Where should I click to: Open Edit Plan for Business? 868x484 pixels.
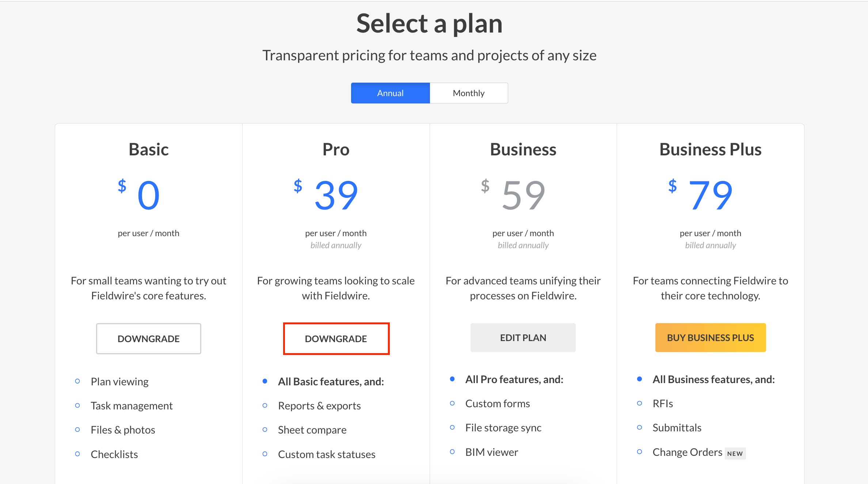click(x=523, y=337)
